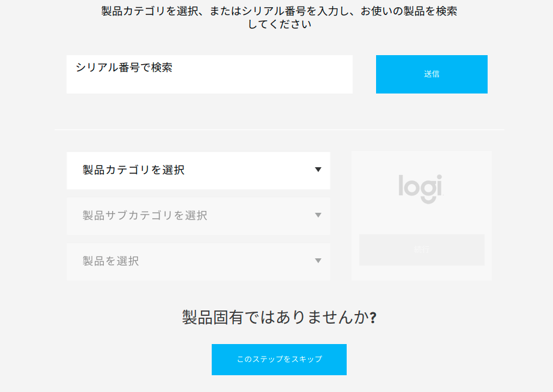The height and width of the screenshot is (392, 553).
Task: Click the arrow on 製品カテゴリを選択 dropdown
Action: (x=318, y=170)
